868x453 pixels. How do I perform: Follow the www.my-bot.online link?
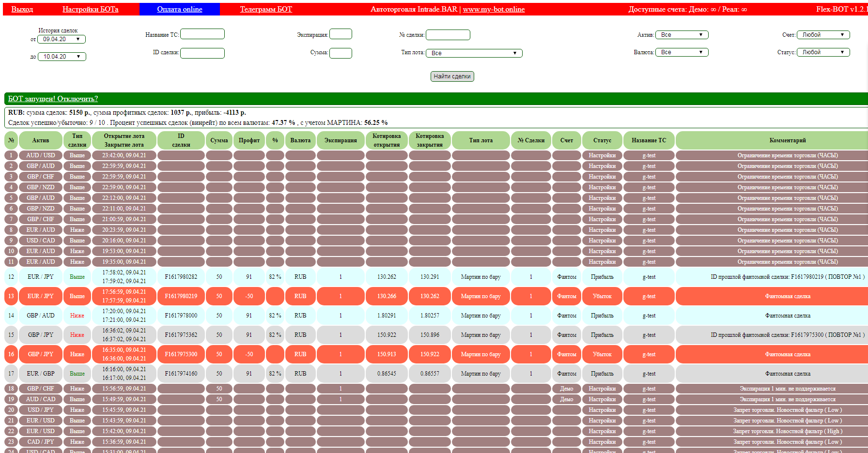pyautogui.click(x=494, y=9)
